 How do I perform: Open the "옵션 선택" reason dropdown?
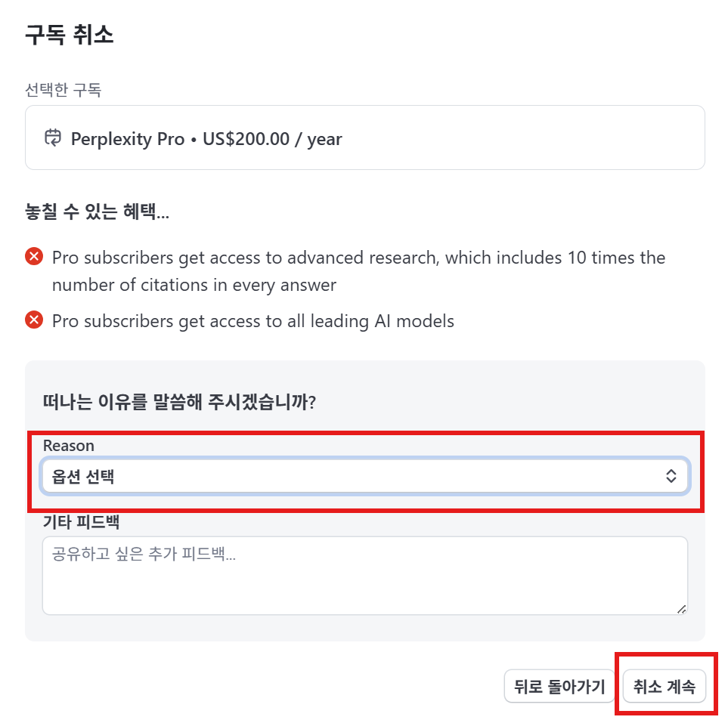[x=364, y=476]
